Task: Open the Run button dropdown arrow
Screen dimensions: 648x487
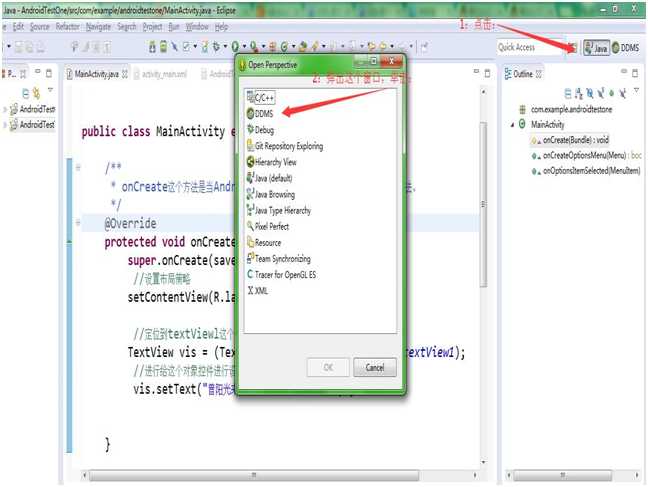Action: pos(244,46)
